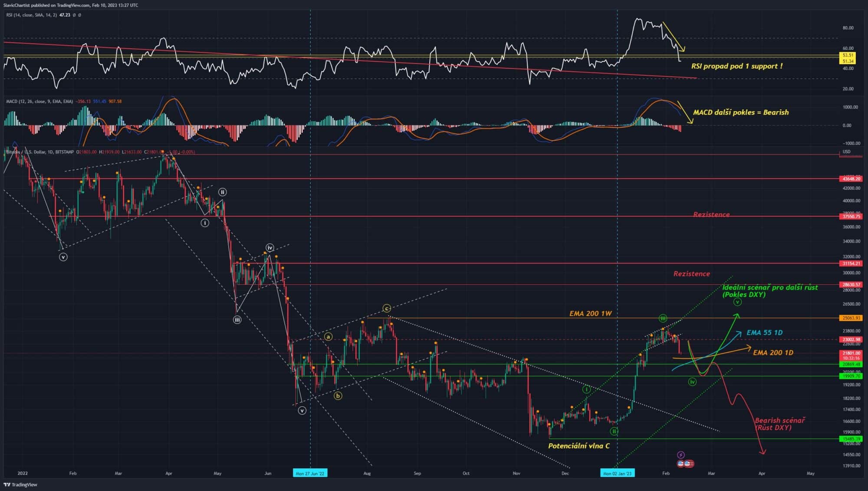The width and height of the screenshot is (868, 491).
Task: Click the green wave (i) label near December
Action: coord(586,389)
